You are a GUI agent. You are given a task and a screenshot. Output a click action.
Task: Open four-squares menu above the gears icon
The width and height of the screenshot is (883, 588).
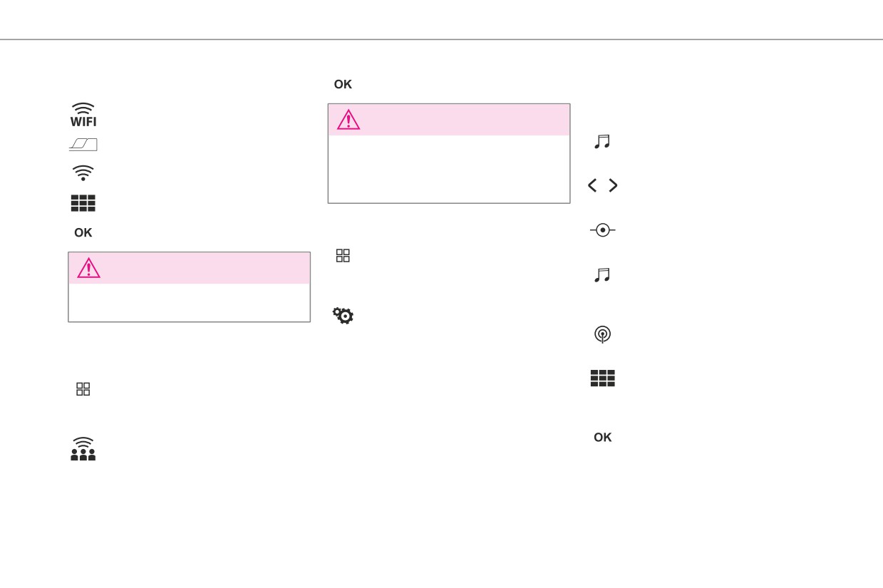click(343, 256)
